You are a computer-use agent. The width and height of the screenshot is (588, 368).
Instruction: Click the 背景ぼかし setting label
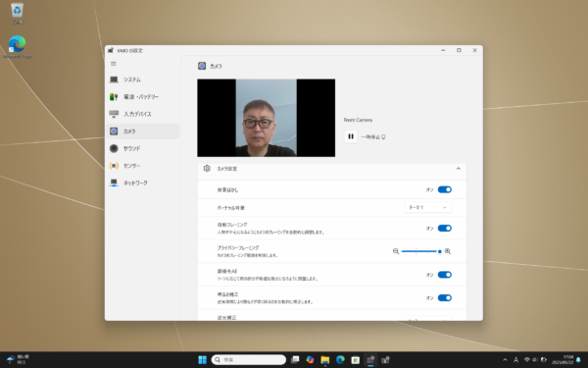(227, 190)
